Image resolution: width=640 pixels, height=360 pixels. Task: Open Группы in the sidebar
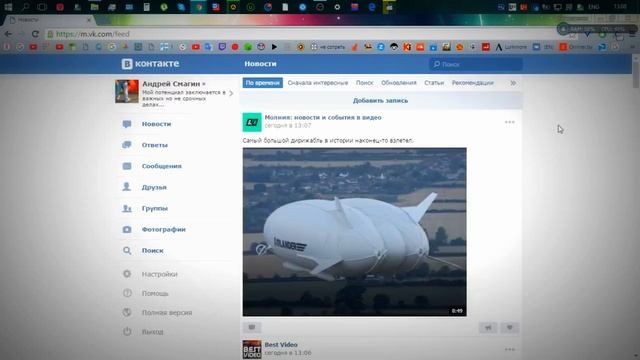(x=155, y=208)
